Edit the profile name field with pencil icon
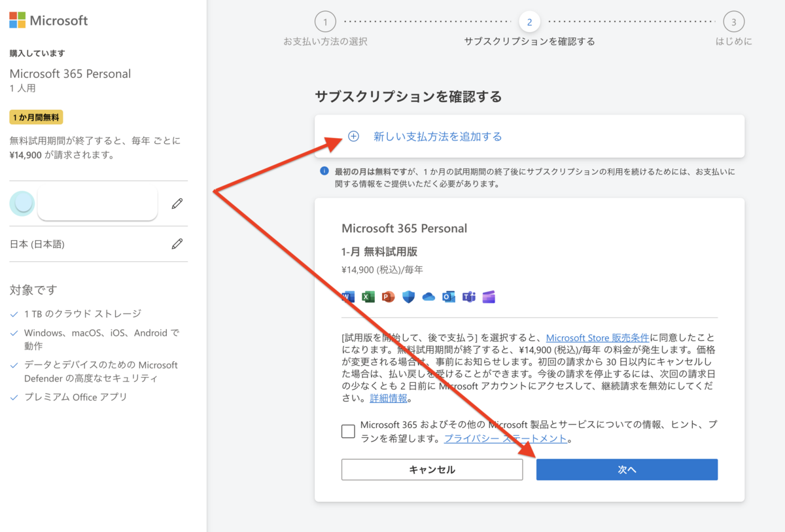 coord(177,204)
